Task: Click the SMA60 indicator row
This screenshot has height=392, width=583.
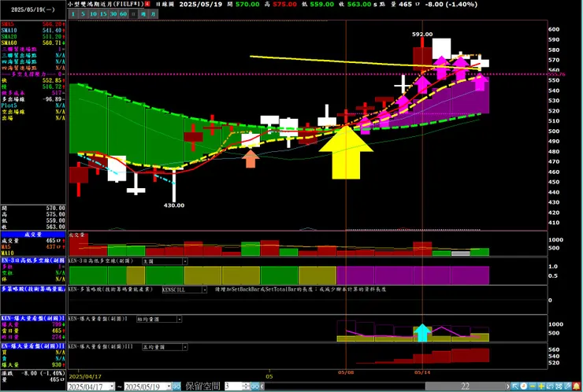Action: (33, 43)
